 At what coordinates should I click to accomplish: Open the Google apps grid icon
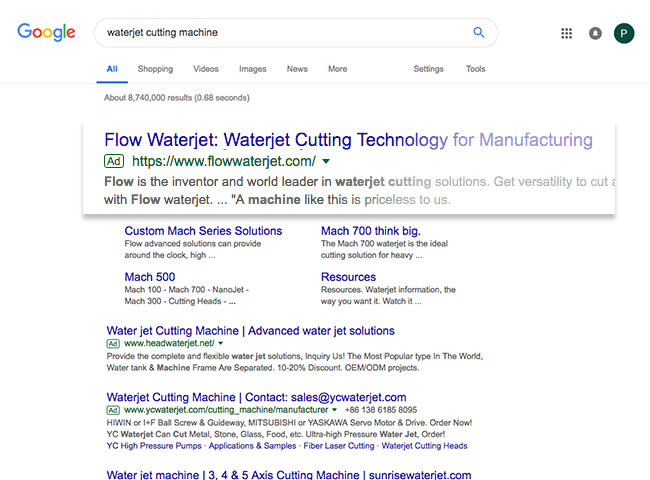[566, 33]
